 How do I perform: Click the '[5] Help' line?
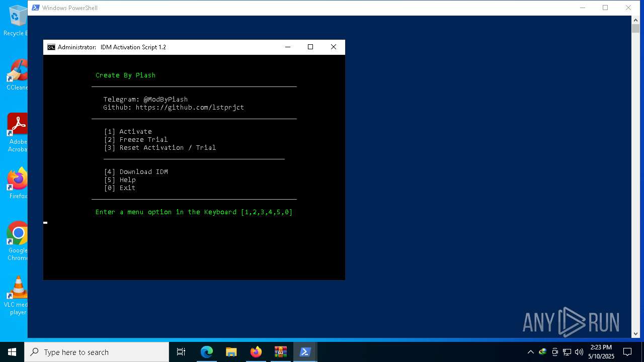(120, 180)
